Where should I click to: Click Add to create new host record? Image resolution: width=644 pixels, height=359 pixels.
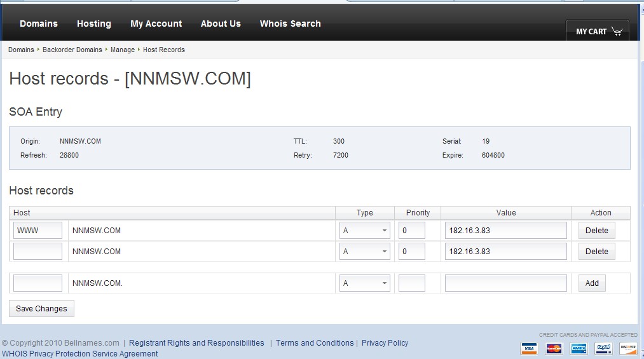coord(592,283)
